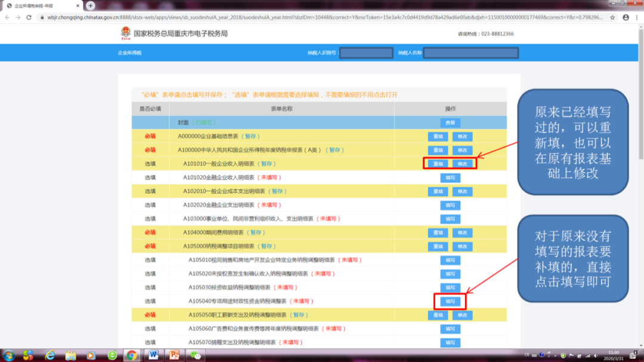
Task: Click 填写 for A105020 table row
Action: [450, 274]
